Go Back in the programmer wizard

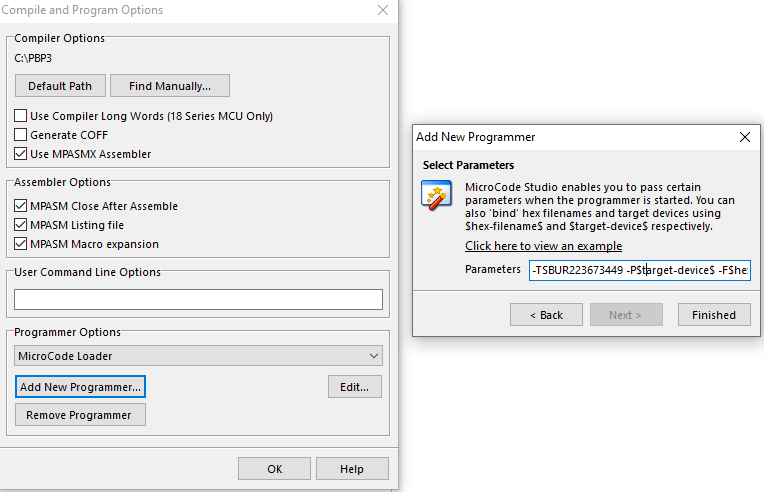546,315
